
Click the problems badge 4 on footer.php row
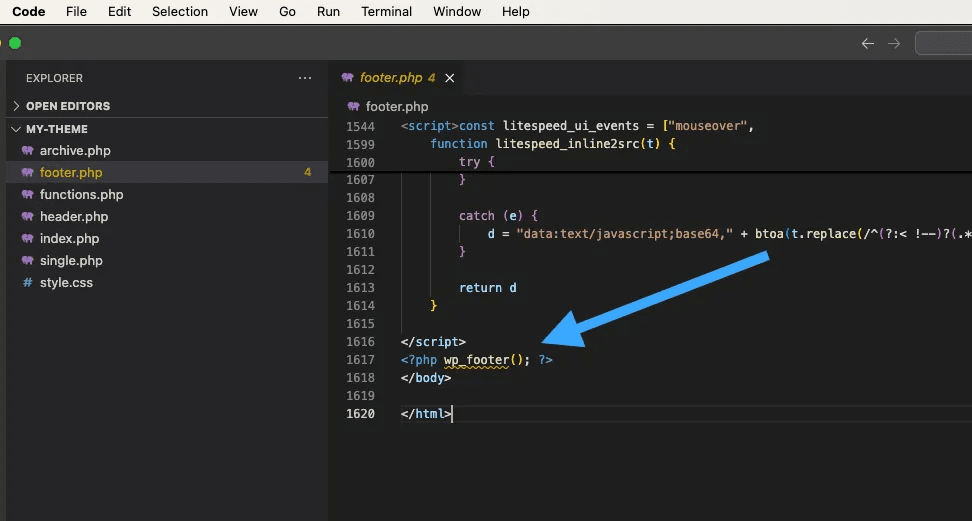307,172
